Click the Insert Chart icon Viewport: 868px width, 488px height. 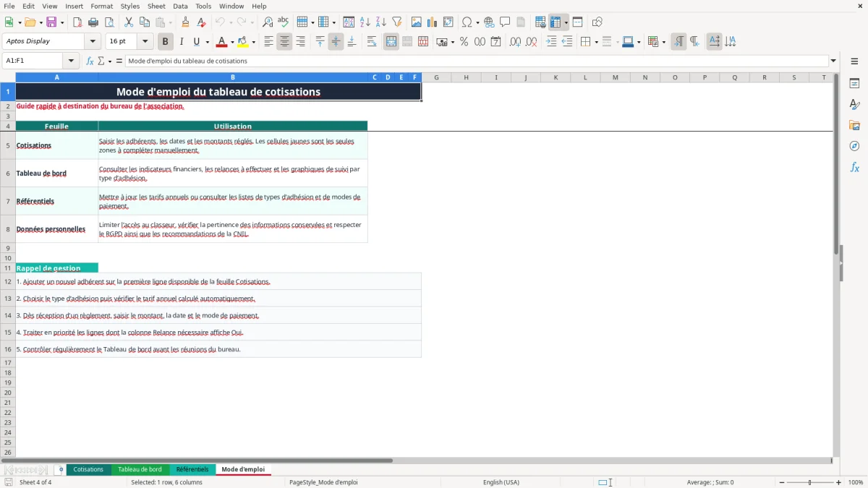[433, 22]
